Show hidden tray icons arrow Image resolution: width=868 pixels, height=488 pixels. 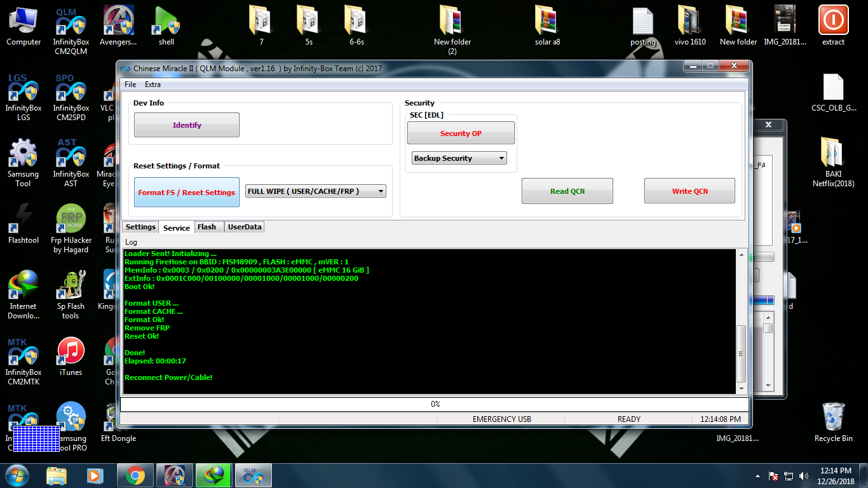click(x=758, y=475)
